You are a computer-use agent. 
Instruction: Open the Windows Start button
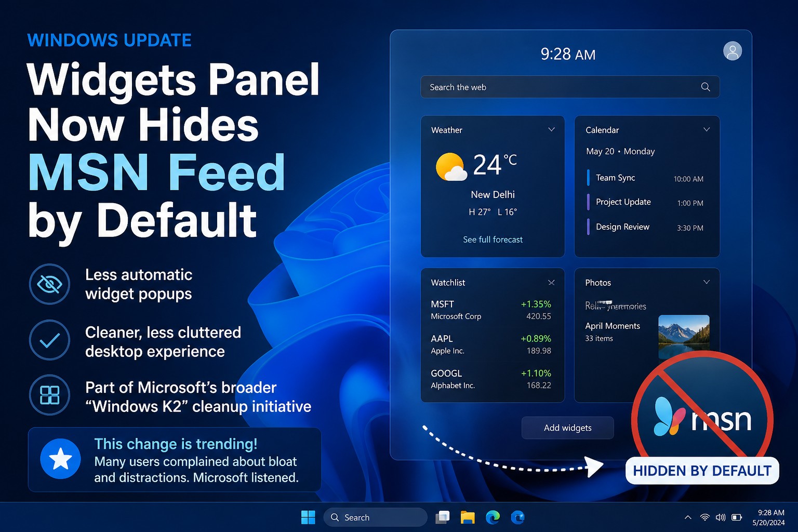[x=308, y=517]
